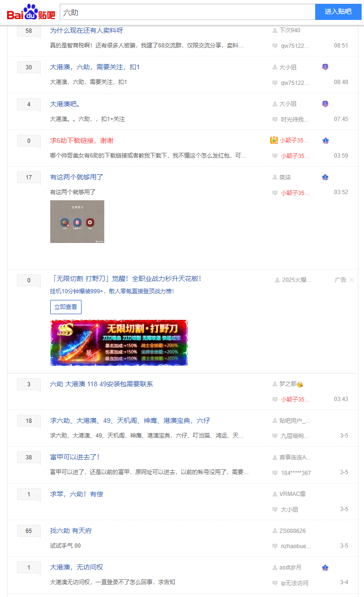364x597 pixels.
Task: Click the emoji icon beside 梦之都
Action: (300, 384)
